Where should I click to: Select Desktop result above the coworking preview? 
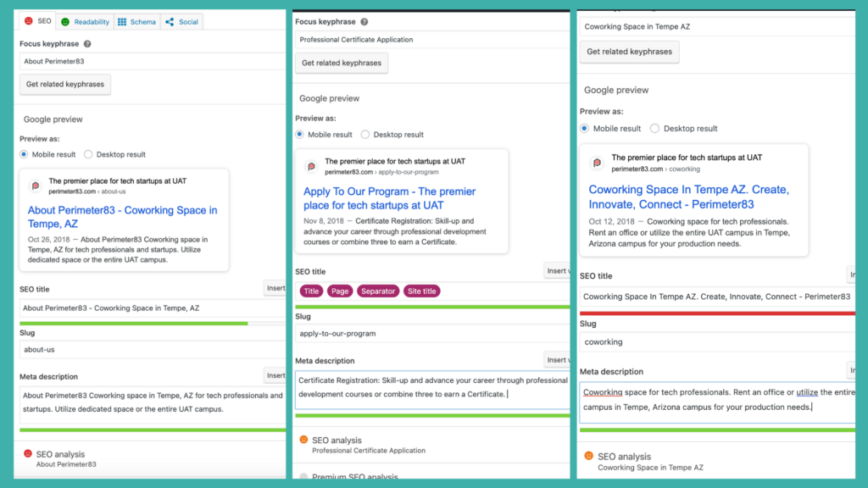click(x=655, y=129)
